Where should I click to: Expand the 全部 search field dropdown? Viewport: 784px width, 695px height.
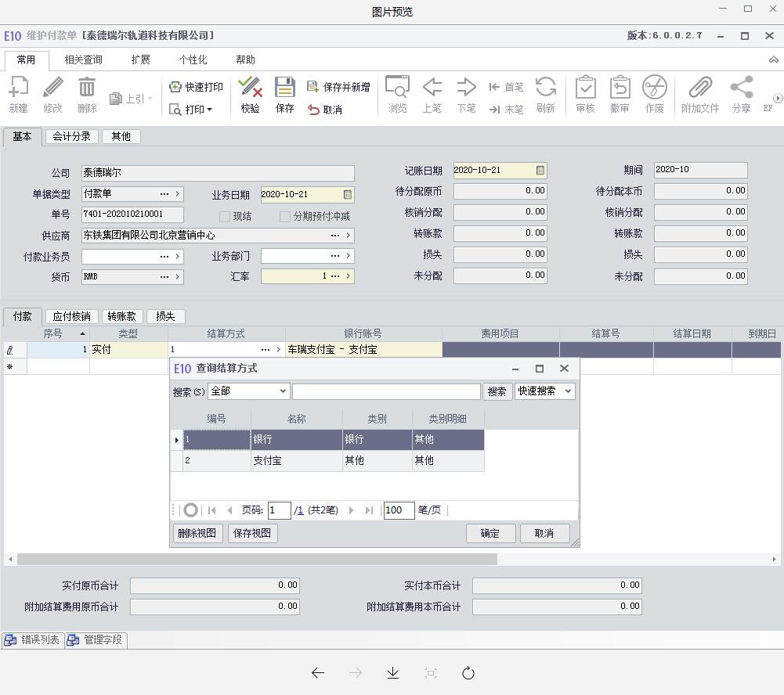click(283, 391)
